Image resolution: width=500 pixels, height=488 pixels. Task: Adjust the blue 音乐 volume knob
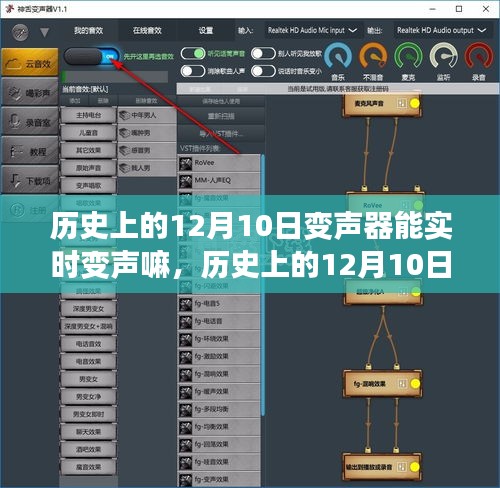coord(338,57)
